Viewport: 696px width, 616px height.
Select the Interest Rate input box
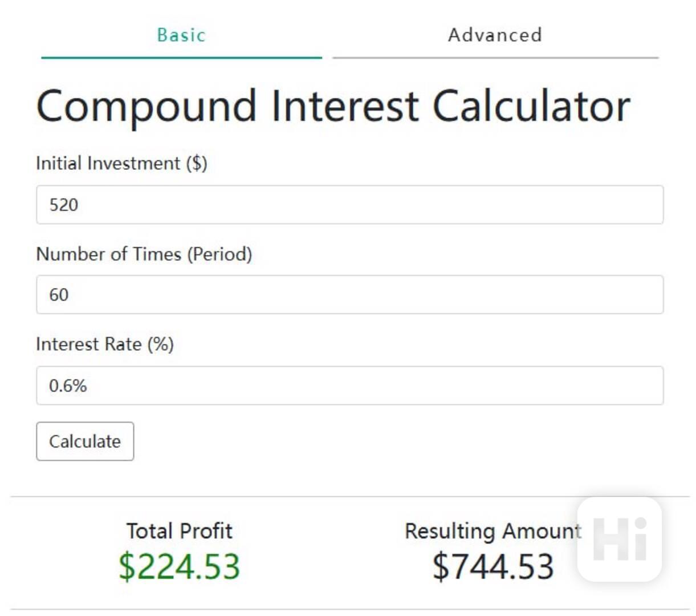(x=349, y=386)
